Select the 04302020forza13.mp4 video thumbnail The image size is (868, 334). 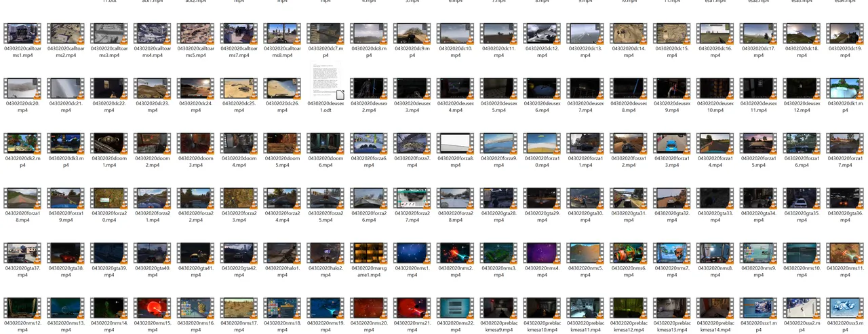(672, 143)
